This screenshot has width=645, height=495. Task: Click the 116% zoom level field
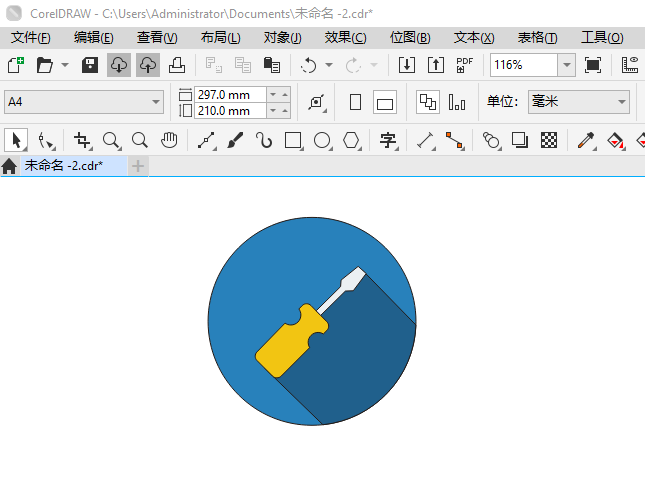point(524,65)
